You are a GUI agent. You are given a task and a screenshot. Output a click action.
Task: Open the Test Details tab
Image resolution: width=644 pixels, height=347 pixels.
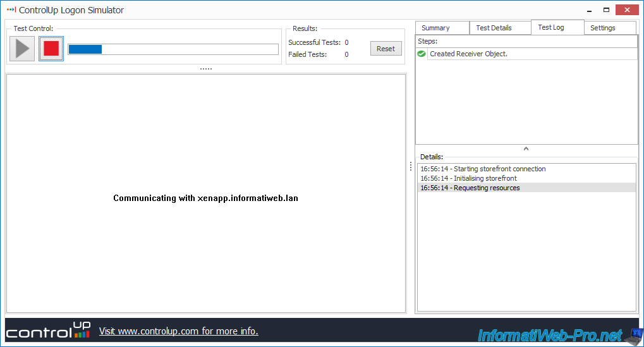coord(501,28)
